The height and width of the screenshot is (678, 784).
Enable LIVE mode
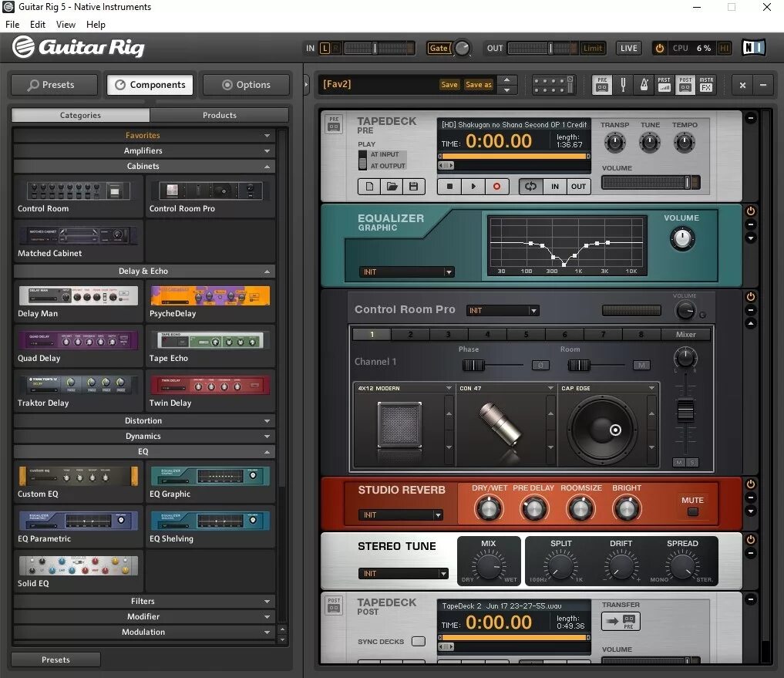(628, 48)
